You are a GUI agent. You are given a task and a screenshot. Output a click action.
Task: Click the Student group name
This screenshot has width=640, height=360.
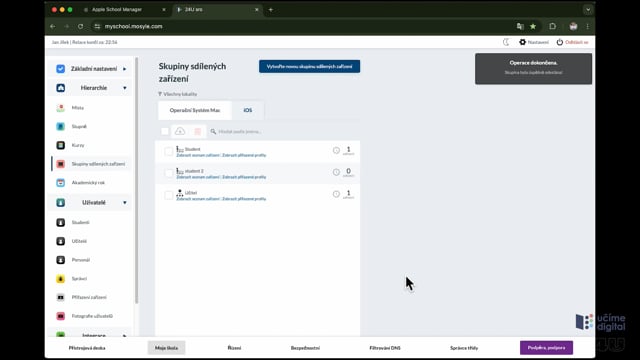coord(193,149)
